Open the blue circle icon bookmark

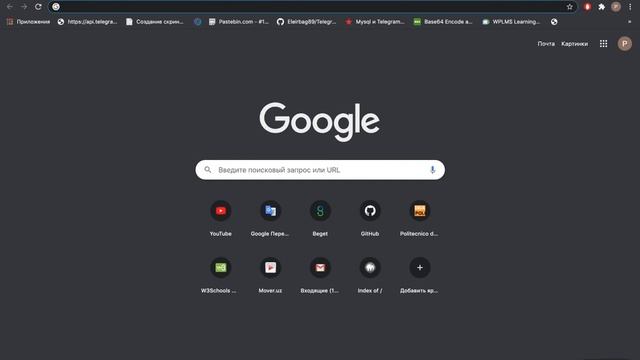198,22
